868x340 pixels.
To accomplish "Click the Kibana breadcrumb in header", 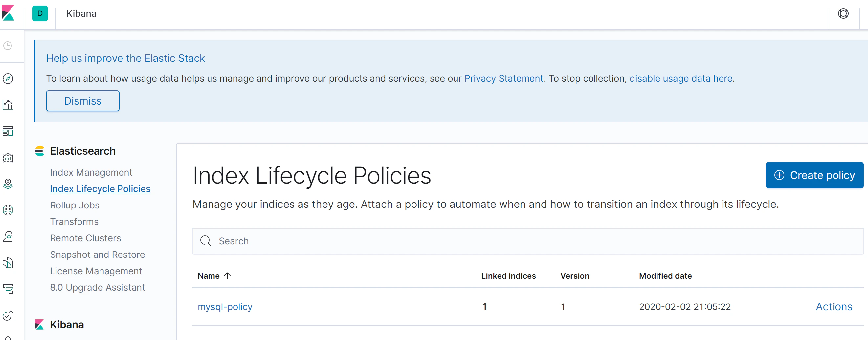I will (x=81, y=13).
